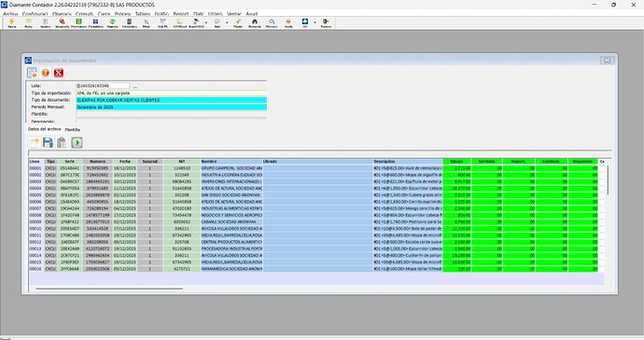Click the orange question mark help icon
This screenshot has width=644, height=340.
point(46,73)
